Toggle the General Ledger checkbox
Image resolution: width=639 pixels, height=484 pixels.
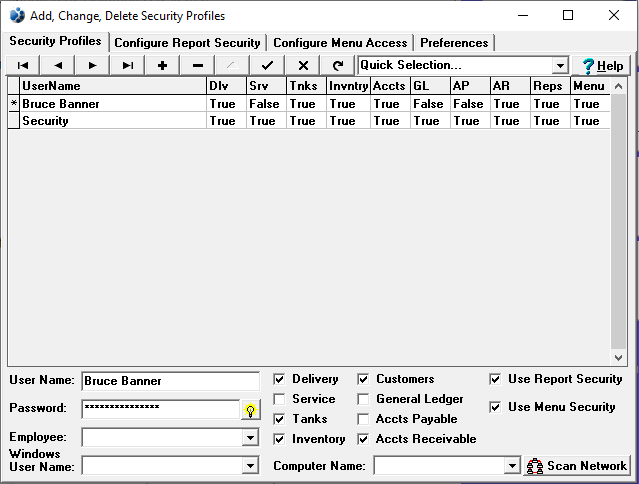[x=364, y=399]
